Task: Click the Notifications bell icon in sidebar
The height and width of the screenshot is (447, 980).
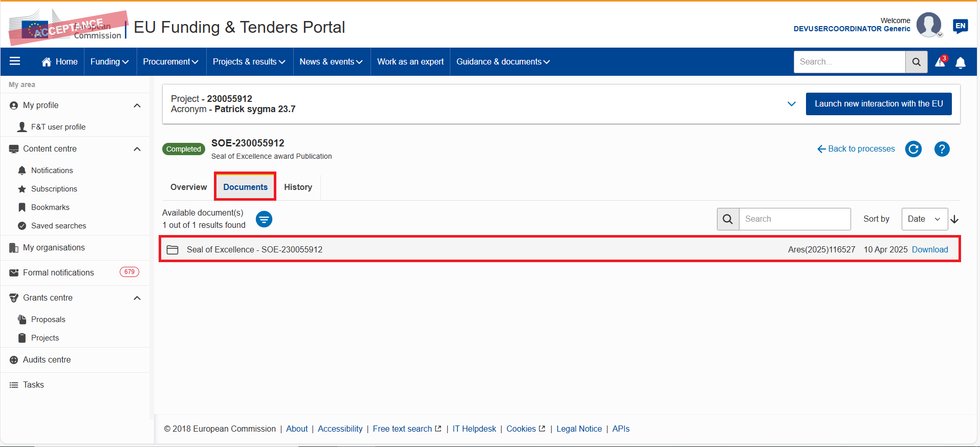Action: click(x=22, y=171)
